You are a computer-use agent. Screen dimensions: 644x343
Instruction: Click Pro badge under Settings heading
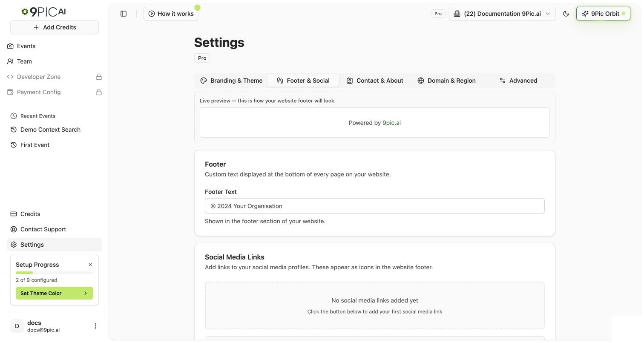point(202,58)
